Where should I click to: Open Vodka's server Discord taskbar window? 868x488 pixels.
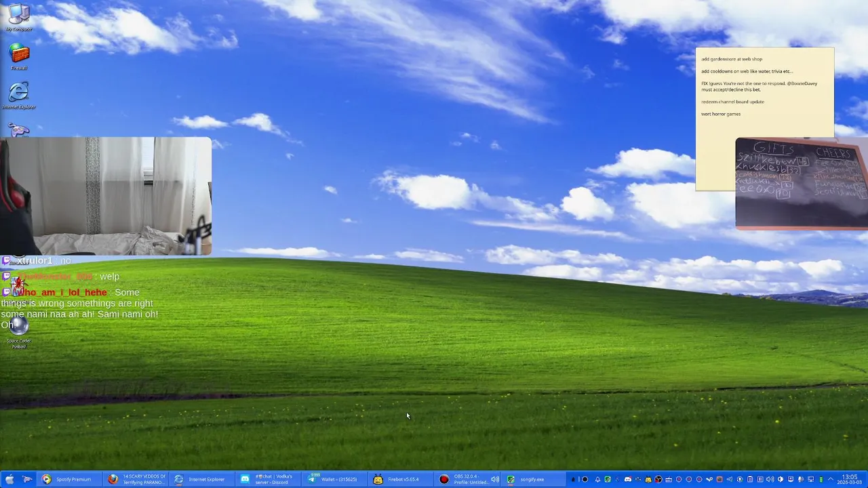pos(268,479)
